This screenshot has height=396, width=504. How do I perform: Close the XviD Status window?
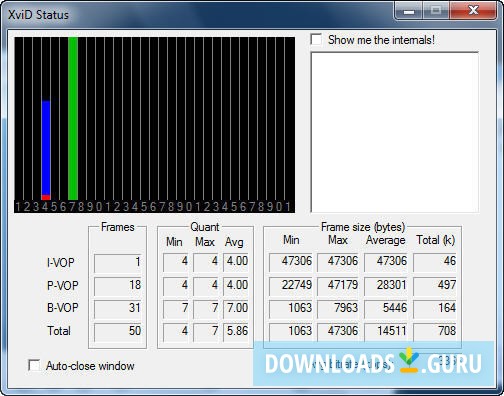click(x=472, y=11)
